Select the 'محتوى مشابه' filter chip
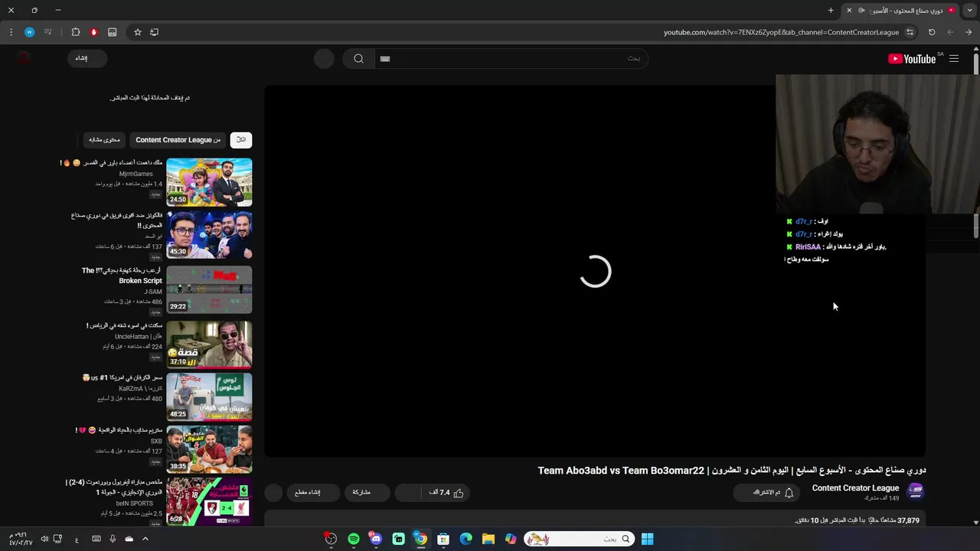980x551 pixels. [x=104, y=140]
